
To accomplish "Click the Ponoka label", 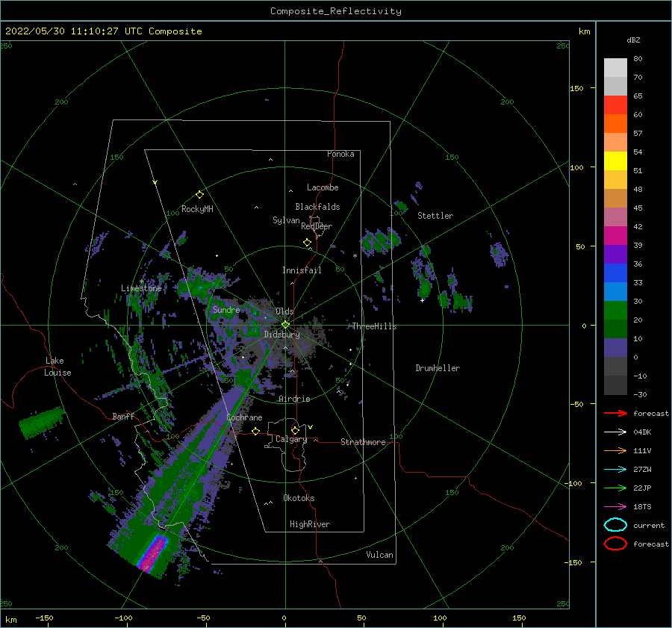I will (340, 154).
